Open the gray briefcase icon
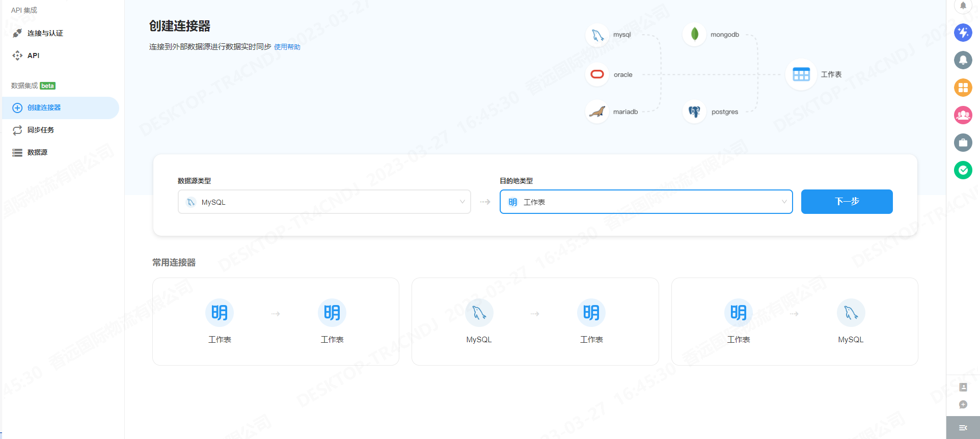 963,143
